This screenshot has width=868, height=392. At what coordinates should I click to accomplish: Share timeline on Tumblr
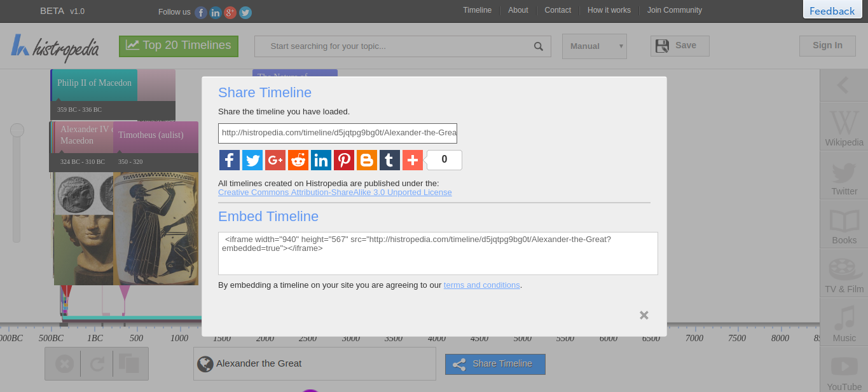[390, 160]
